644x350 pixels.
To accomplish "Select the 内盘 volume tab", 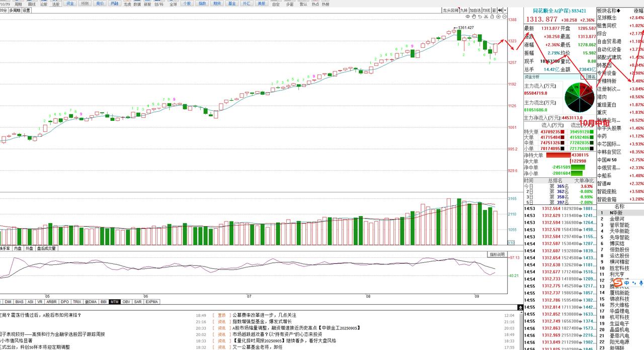I will pos(18,248).
